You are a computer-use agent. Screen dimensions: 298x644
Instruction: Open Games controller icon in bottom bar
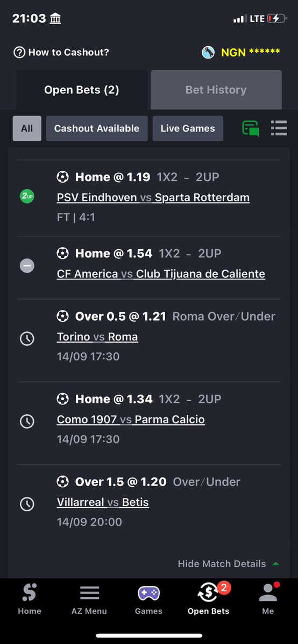pyautogui.click(x=148, y=594)
